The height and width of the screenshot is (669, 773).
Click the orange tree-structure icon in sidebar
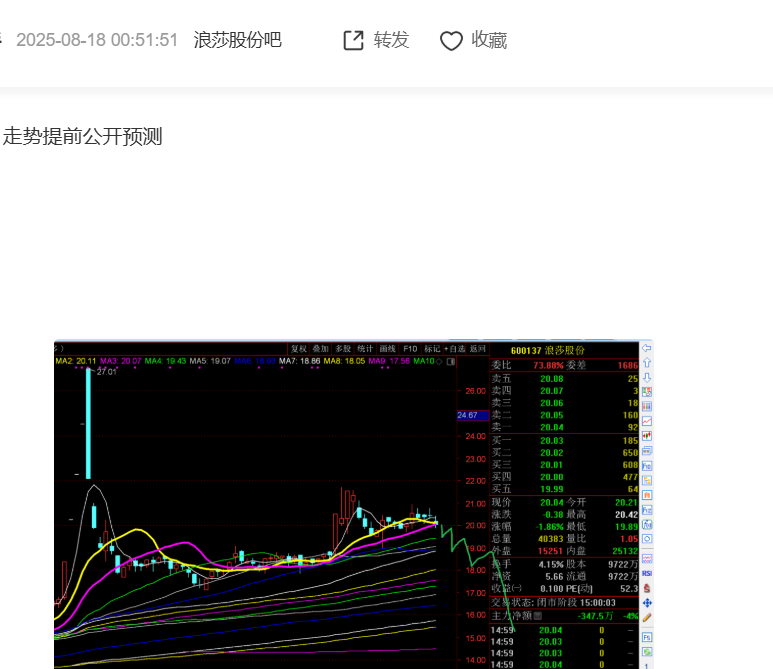coord(647,480)
